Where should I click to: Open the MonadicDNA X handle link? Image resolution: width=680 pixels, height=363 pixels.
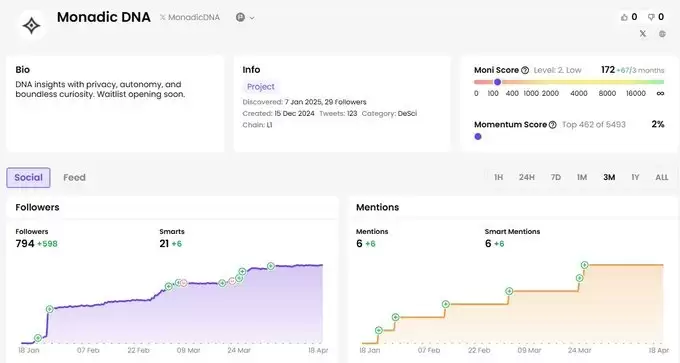190,17
